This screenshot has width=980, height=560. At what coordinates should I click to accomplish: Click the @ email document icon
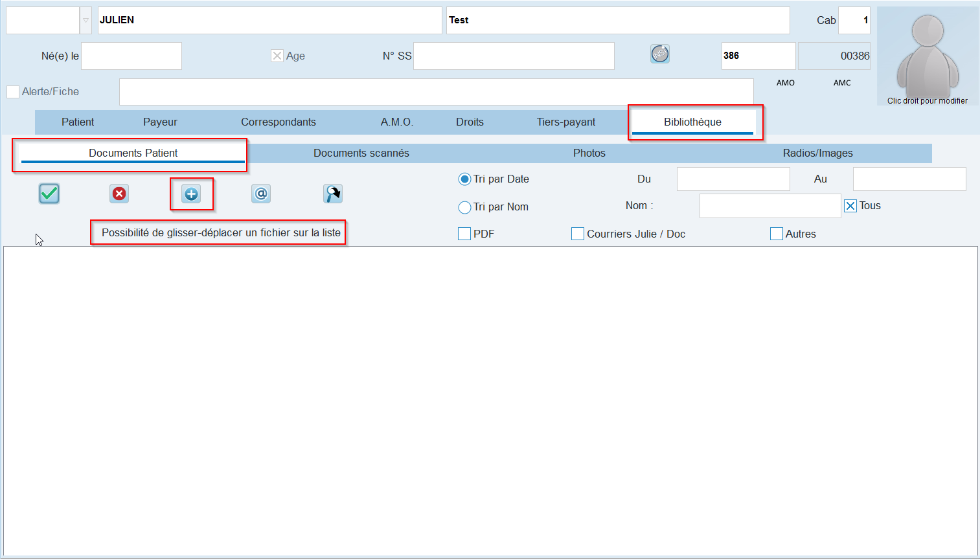[x=261, y=194]
